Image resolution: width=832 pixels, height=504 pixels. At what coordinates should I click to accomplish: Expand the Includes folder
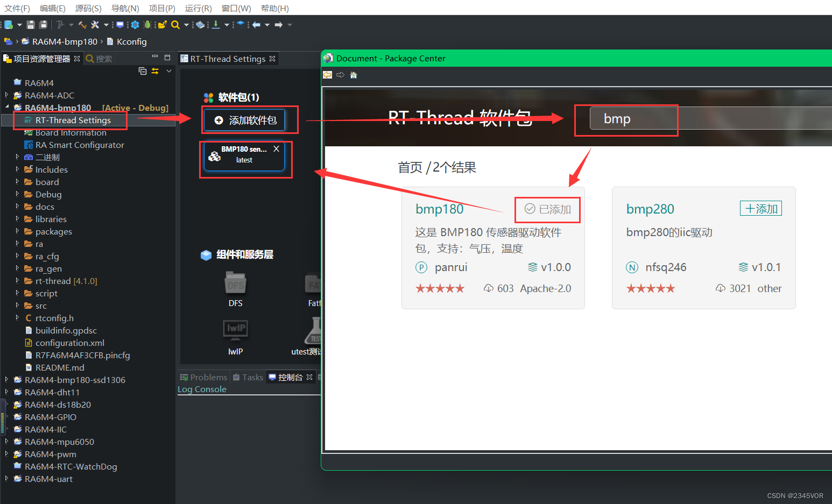click(17, 169)
